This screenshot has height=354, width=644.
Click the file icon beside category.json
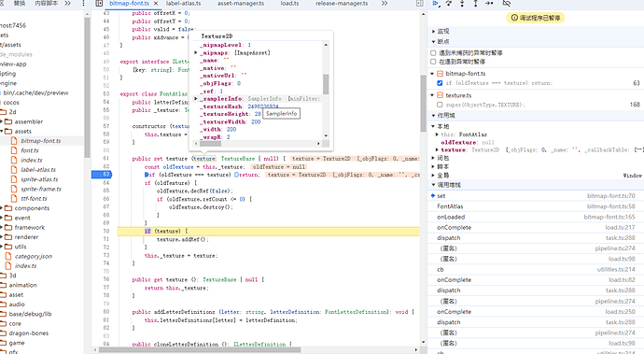point(8,256)
